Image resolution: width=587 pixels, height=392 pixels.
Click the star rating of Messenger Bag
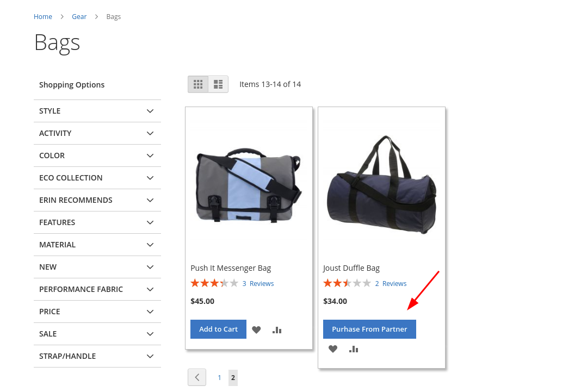click(214, 283)
